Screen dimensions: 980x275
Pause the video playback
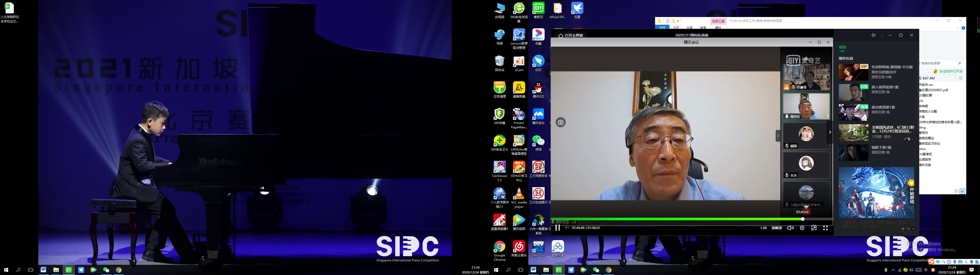558,228
